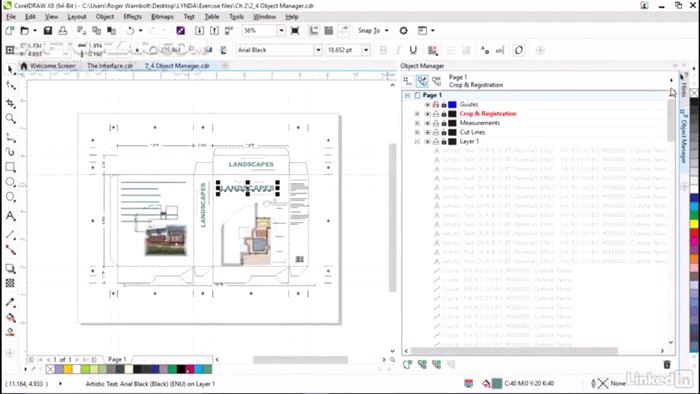Open the font size dropdown
This screenshot has width=700, height=394.
click(x=366, y=50)
